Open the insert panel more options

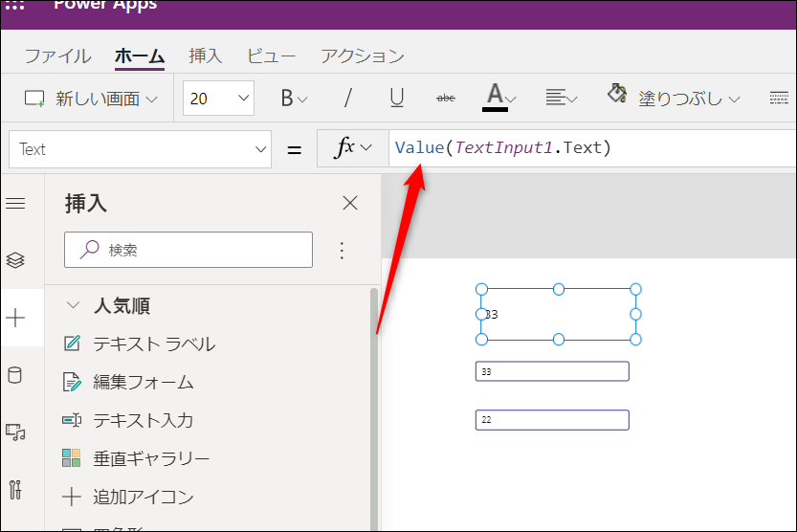[x=342, y=251]
